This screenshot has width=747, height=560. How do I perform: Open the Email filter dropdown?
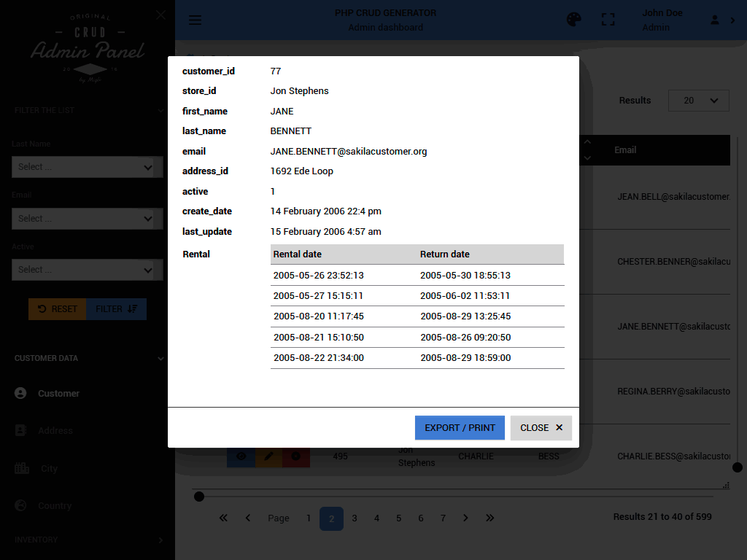point(87,218)
